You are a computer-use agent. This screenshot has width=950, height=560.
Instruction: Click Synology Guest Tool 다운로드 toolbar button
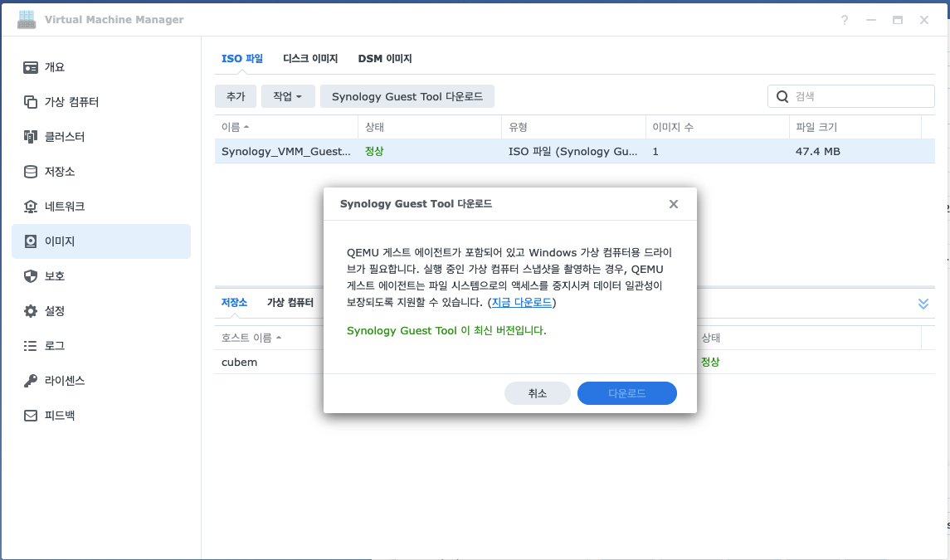(407, 96)
